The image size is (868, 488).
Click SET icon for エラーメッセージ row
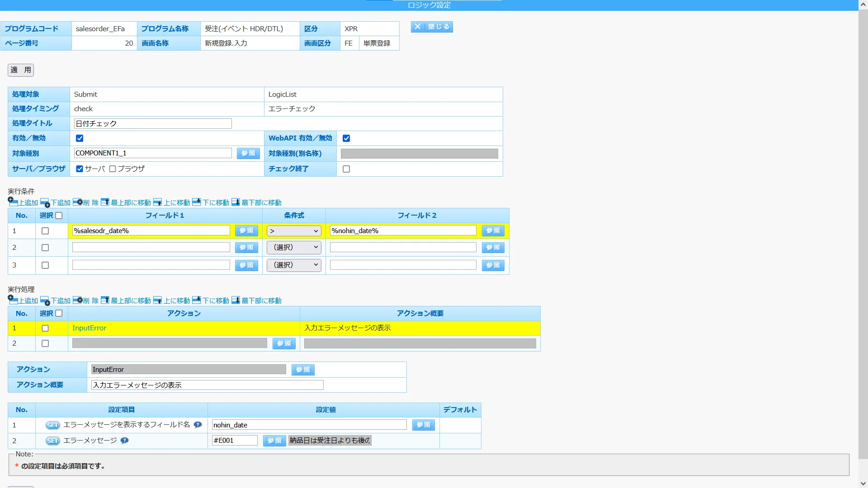click(x=52, y=441)
